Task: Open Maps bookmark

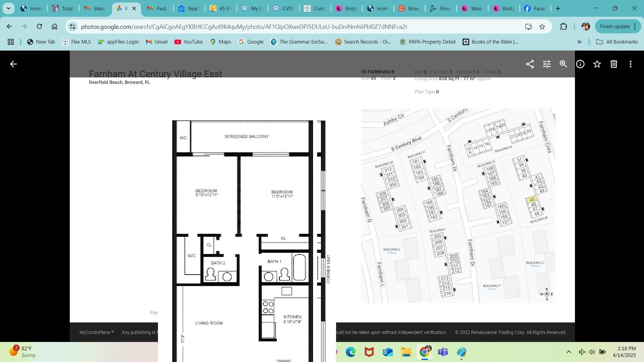Action: point(220,42)
